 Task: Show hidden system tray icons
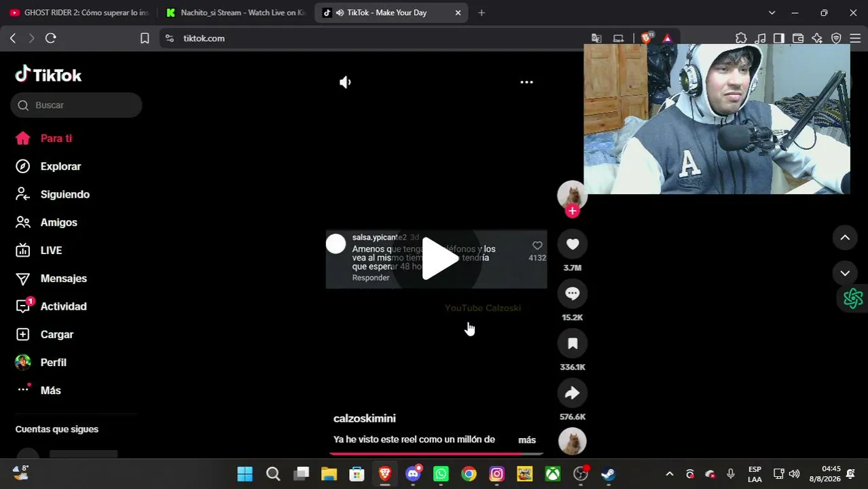pos(669,474)
